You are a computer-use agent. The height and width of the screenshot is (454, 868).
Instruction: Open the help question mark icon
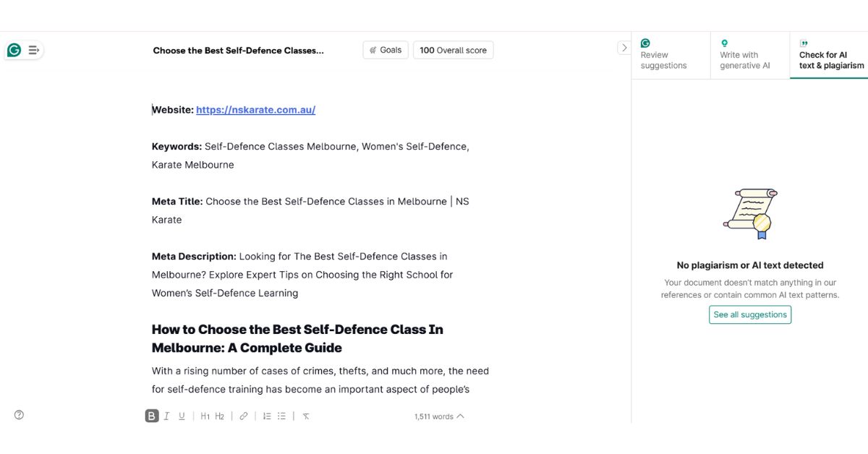tap(19, 415)
